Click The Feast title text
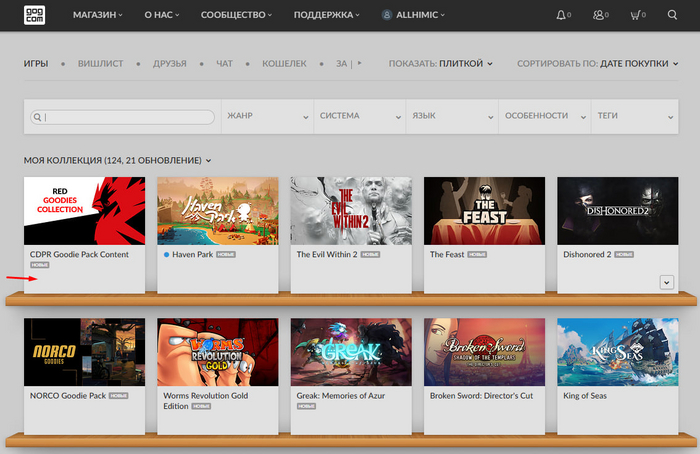The height and width of the screenshot is (454, 700). point(447,254)
